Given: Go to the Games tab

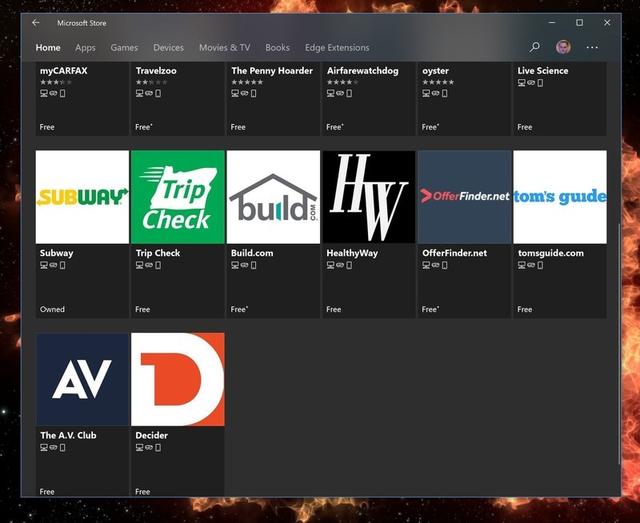Looking at the screenshot, I should coord(124,47).
